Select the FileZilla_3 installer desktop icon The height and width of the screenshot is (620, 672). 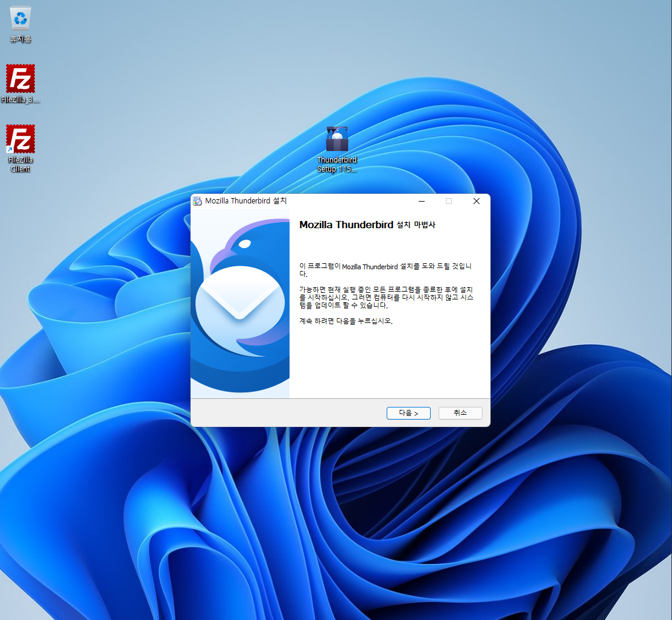(20, 84)
